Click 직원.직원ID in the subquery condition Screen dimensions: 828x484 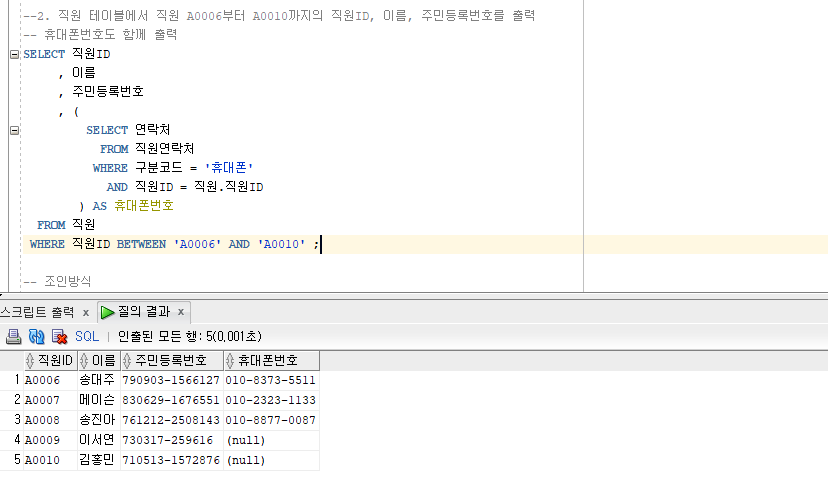coord(229,187)
